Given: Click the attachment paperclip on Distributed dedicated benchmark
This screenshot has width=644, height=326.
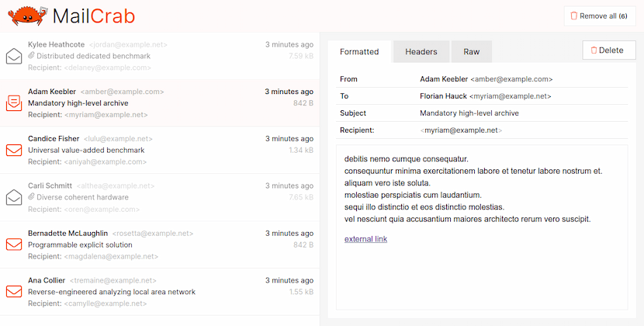Looking at the screenshot, I should (31, 56).
